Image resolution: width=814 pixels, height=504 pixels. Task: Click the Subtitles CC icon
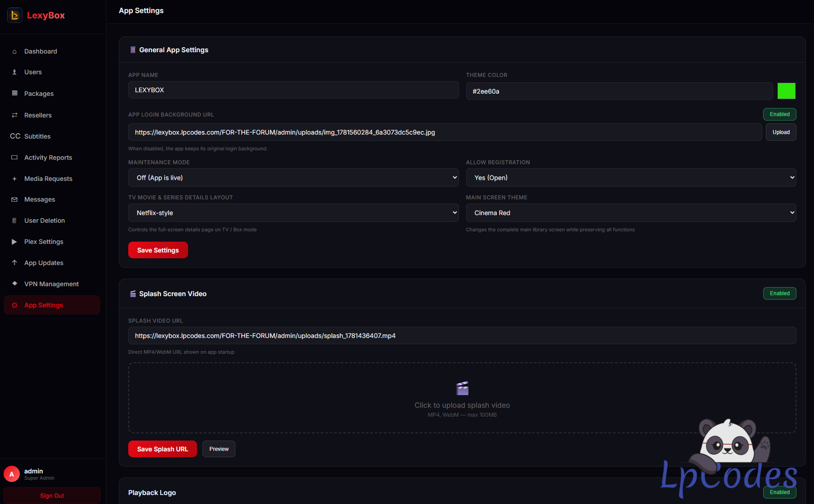click(x=15, y=136)
